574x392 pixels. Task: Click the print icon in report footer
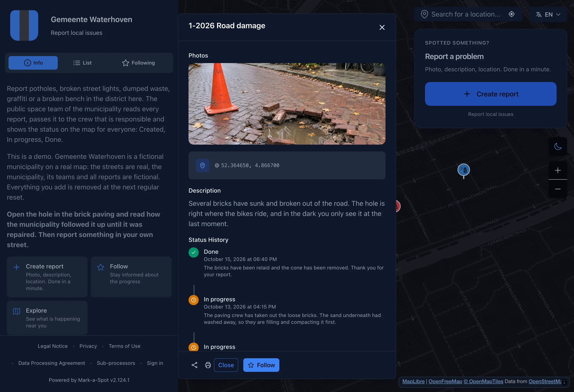[208, 365]
